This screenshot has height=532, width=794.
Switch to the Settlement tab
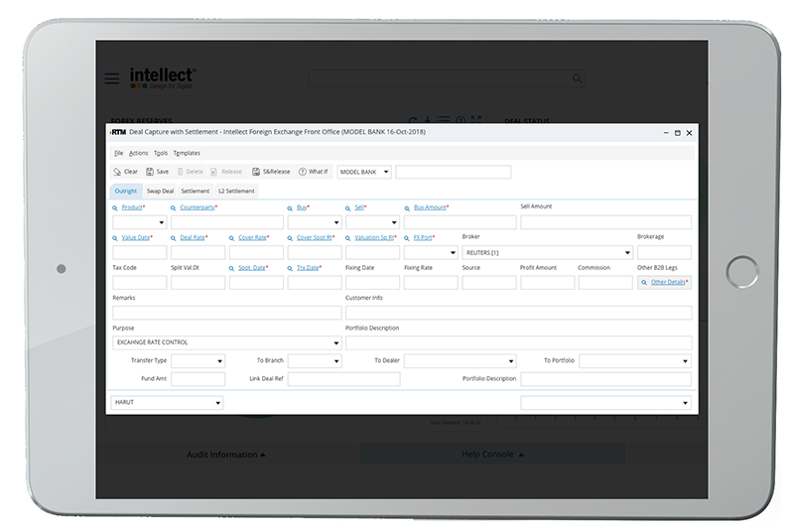pos(195,191)
